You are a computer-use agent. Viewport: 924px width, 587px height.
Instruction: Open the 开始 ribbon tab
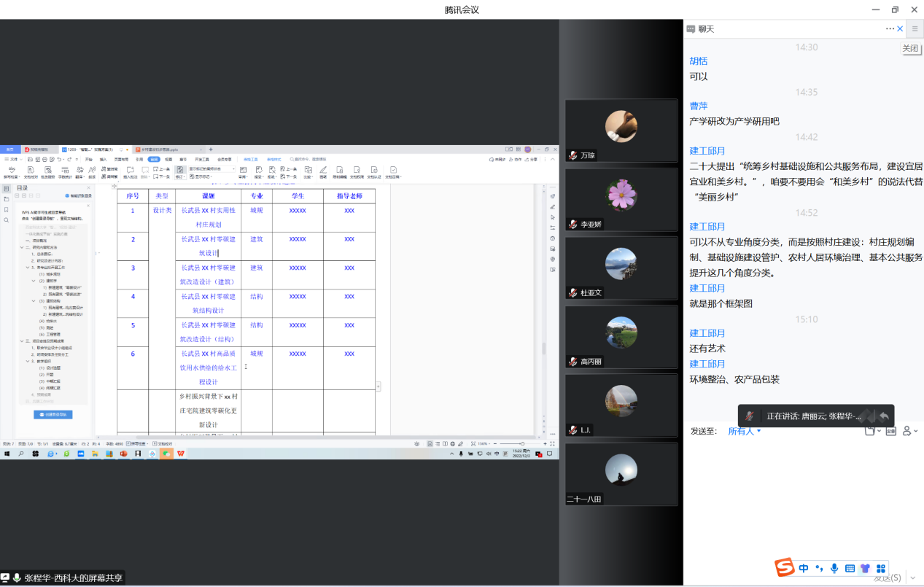(x=89, y=159)
